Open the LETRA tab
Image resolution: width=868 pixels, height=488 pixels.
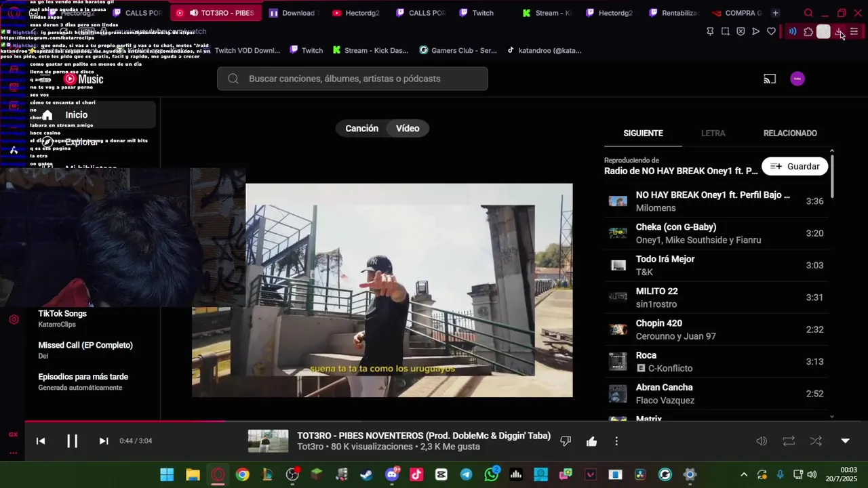tap(713, 133)
